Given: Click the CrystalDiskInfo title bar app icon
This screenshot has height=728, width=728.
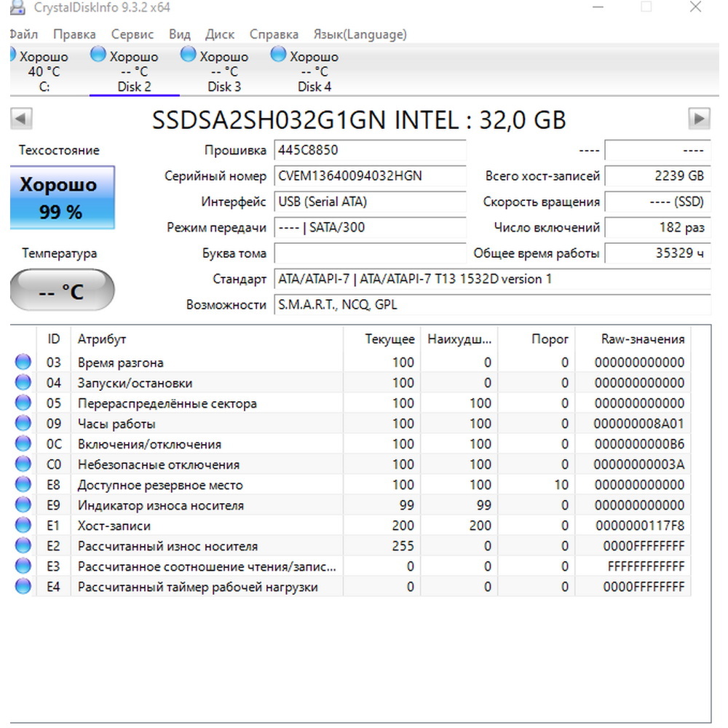Looking at the screenshot, I should (x=17, y=7).
